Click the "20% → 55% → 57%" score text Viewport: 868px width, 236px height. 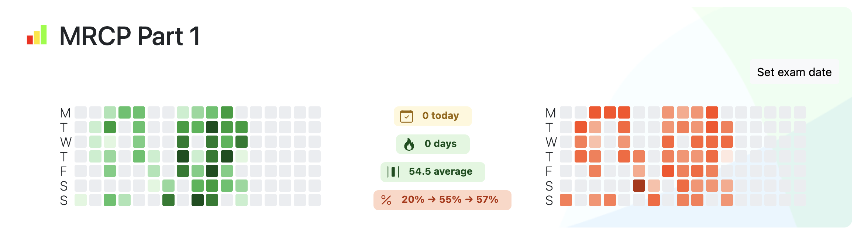(x=450, y=200)
